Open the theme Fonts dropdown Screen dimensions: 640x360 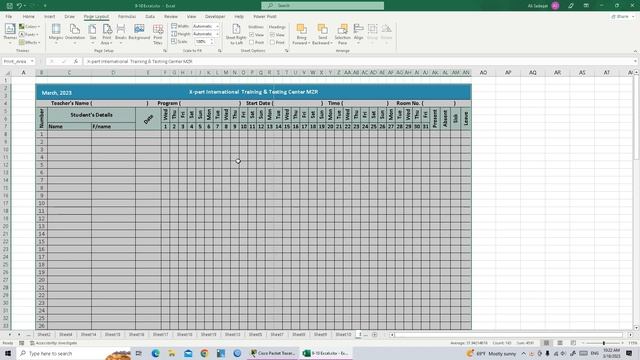[x=29, y=34]
